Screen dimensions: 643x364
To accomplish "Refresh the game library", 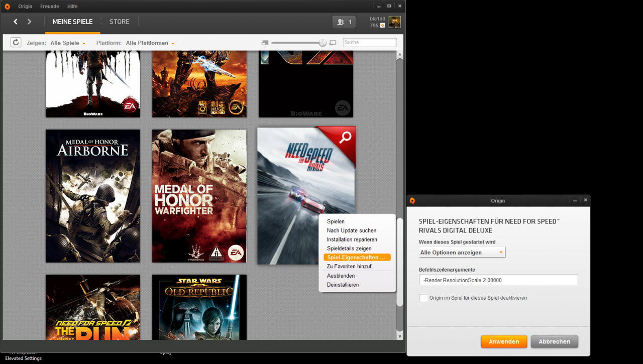I will point(16,42).
